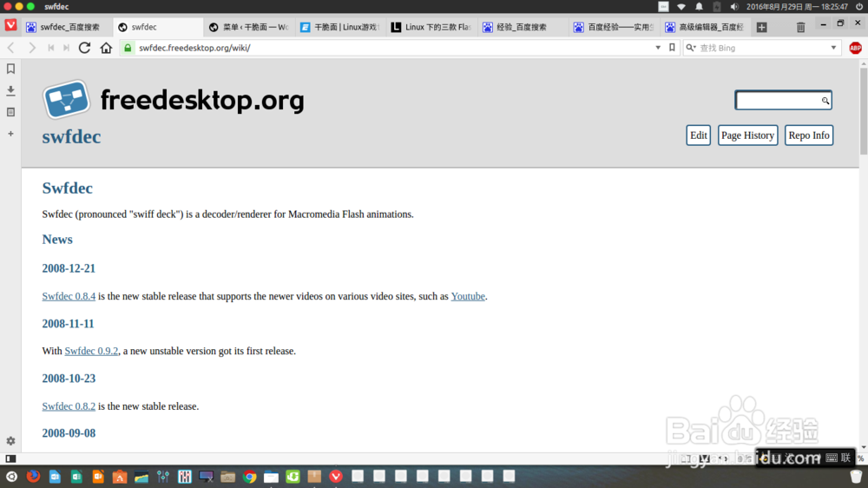Open the Downloads side panel
Viewport: 868px width, 488px height.
pos(10,90)
